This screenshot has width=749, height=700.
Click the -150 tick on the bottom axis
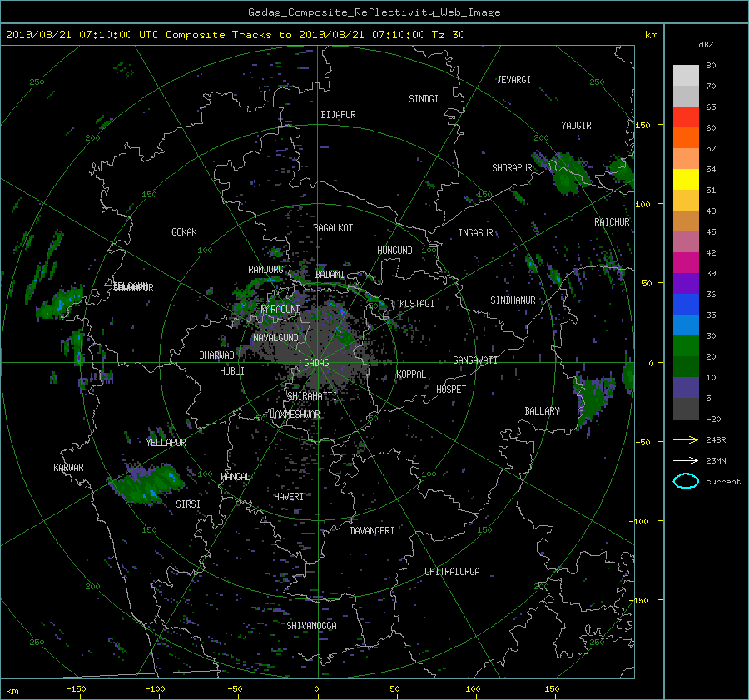(x=76, y=689)
